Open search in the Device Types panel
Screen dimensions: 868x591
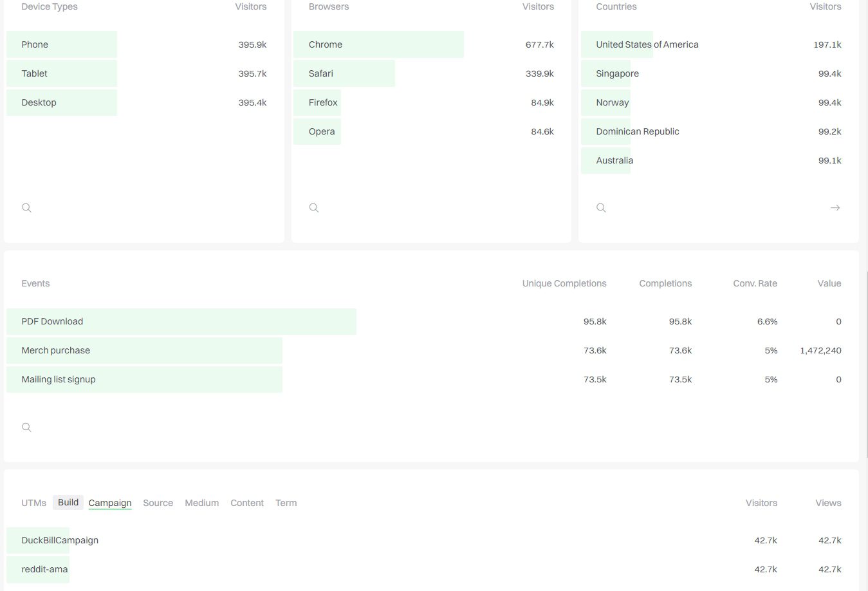[26, 208]
